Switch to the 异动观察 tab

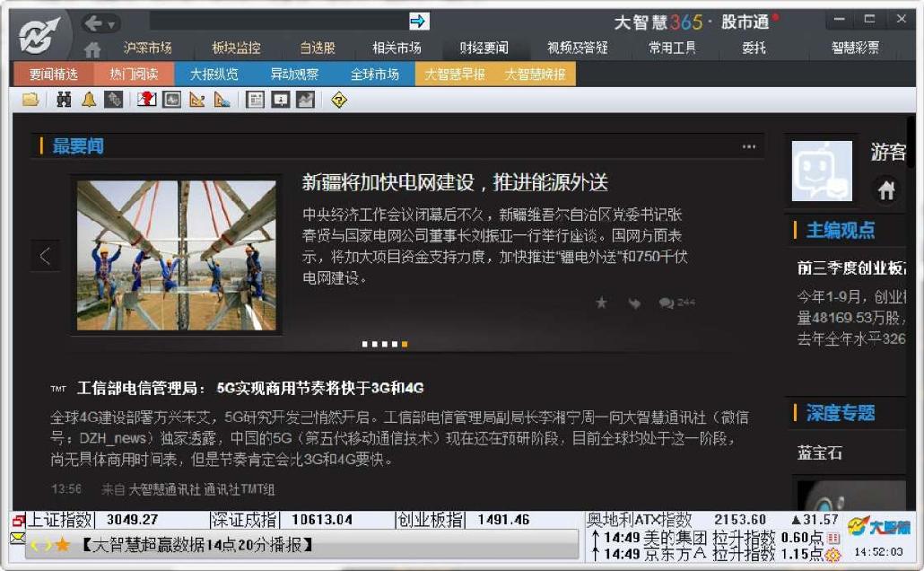(294, 75)
